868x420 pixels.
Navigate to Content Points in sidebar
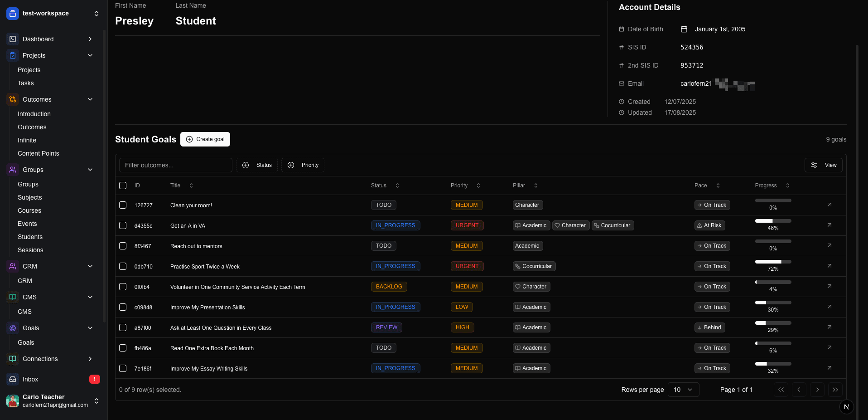[38, 153]
